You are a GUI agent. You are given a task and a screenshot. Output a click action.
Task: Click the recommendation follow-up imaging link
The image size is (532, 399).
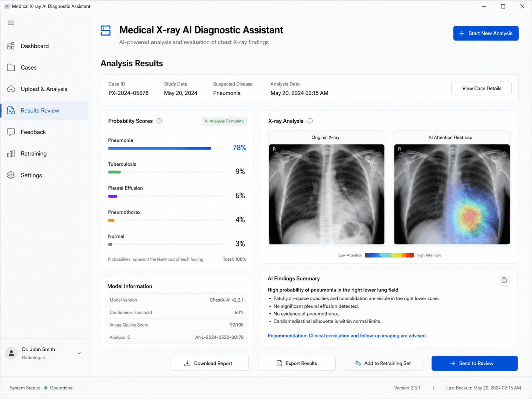[347, 336]
